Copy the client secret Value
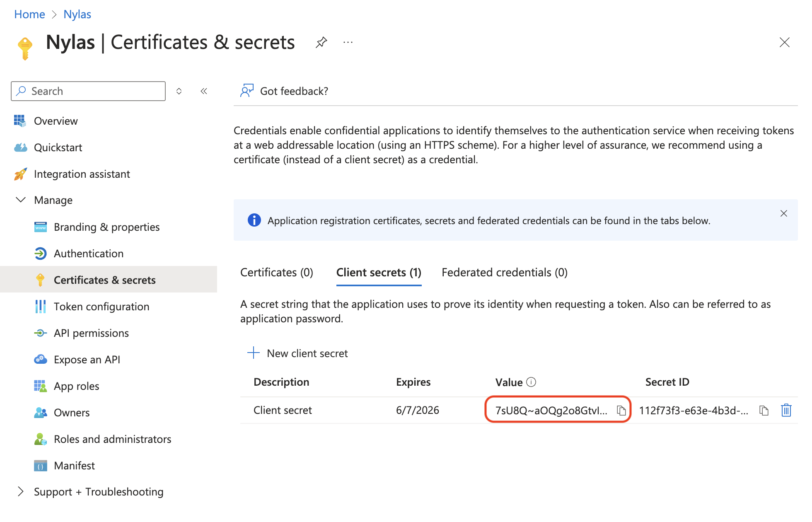812x522 pixels. pos(621,411)
